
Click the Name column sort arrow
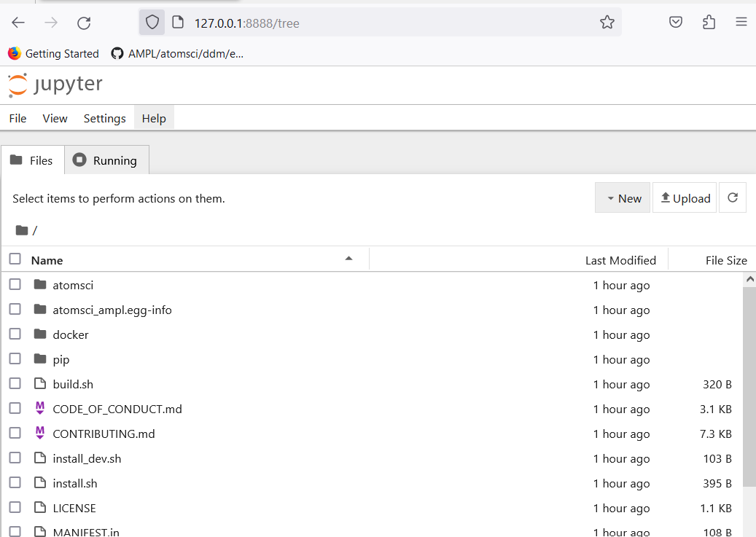(x=348, y=259)
